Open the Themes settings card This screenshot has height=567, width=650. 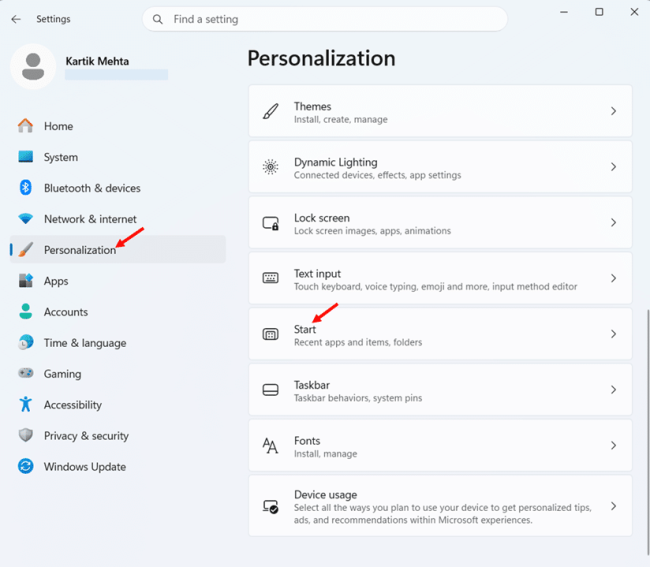pos(440,111)
